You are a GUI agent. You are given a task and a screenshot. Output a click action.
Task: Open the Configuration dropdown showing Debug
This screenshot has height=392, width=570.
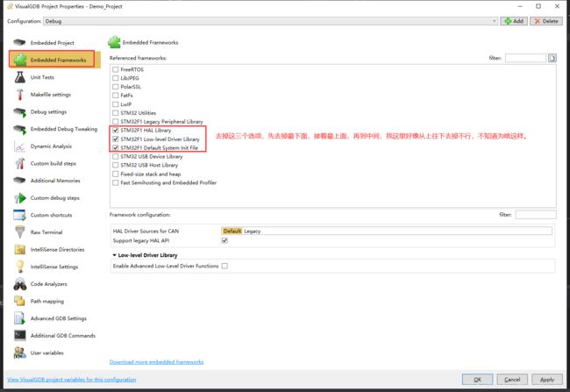coord(270,21)
